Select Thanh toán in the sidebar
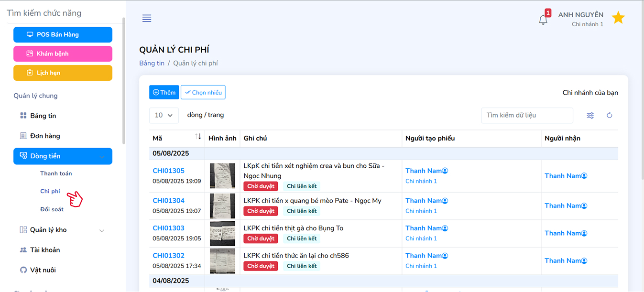644x292 pixels. tap(56, 173)
